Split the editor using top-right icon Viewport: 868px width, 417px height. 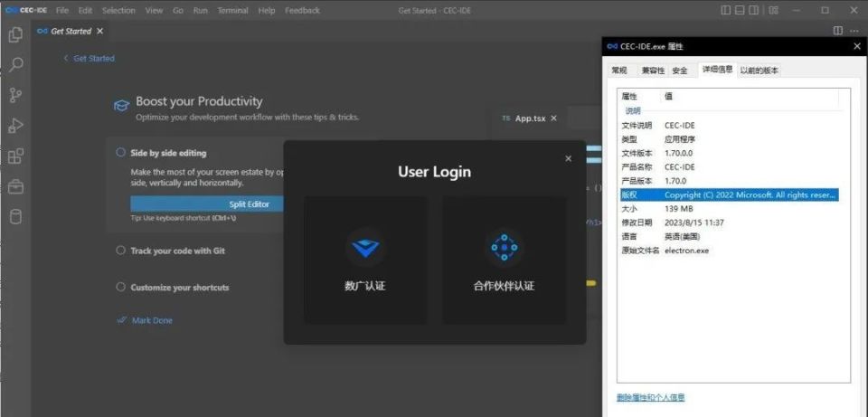click(x=837, y=31)
